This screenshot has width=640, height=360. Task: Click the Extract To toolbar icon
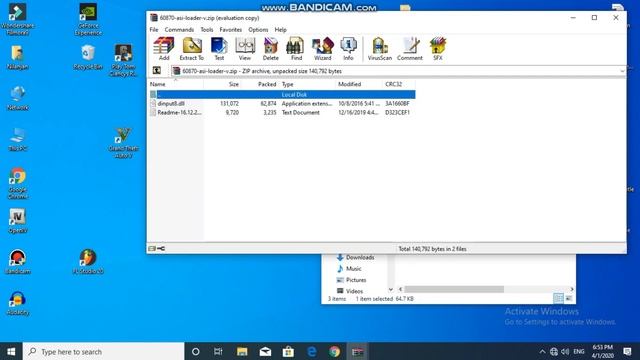(x=191, y=49)
